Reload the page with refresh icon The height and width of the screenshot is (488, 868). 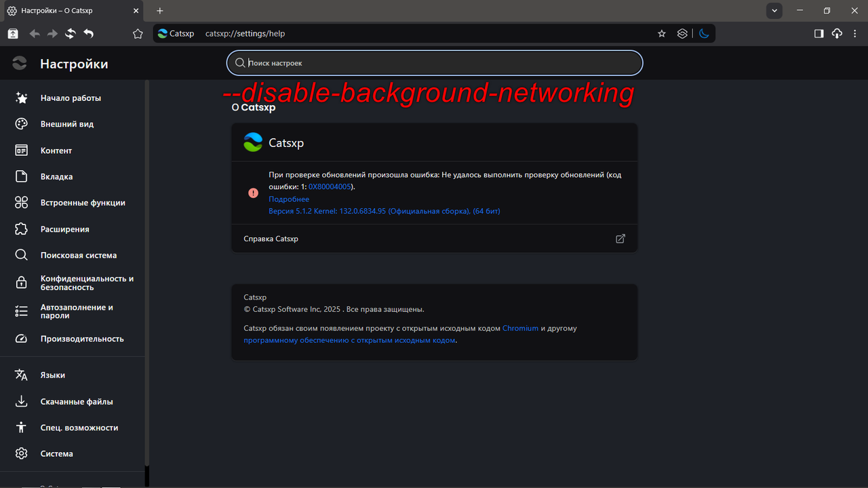pyautogui.click(x=70, y=33)
